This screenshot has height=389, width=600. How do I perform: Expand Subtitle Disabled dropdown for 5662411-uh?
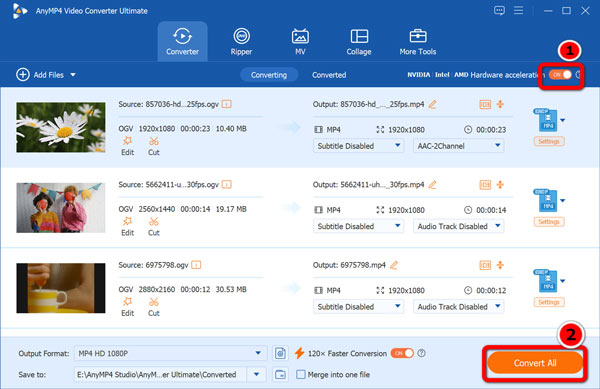click(x=359, y=226)
